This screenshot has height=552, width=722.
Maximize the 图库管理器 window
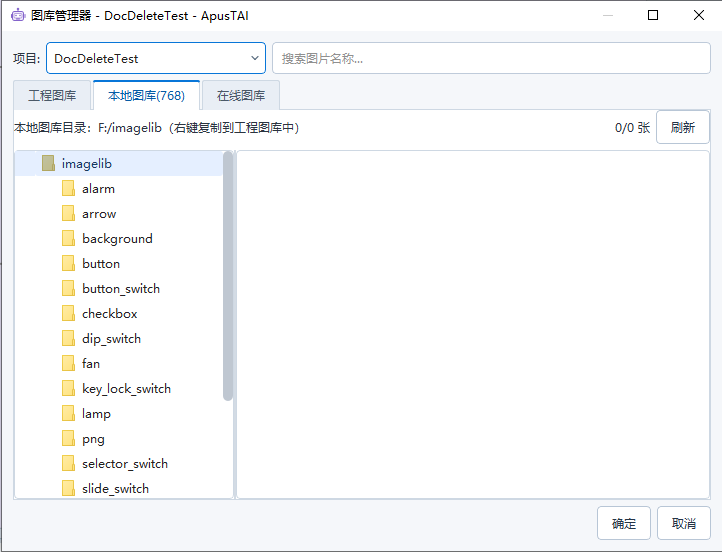[652, 15]
